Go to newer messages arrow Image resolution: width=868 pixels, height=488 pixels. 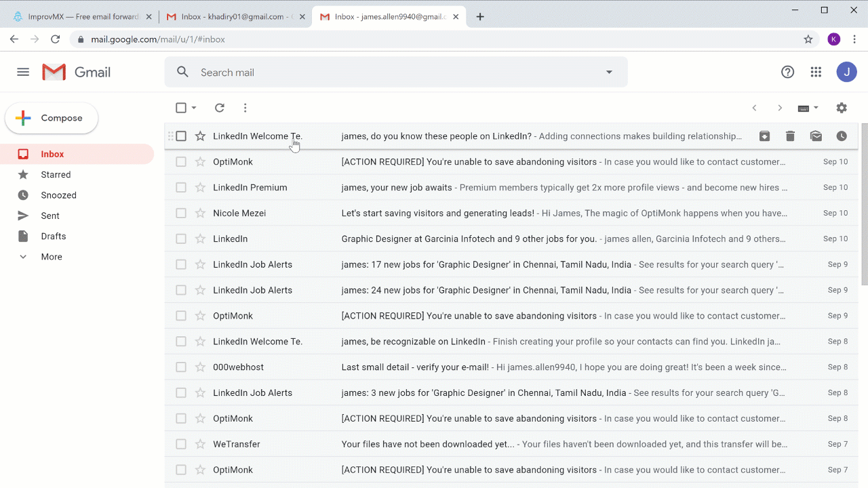(754, 108)
